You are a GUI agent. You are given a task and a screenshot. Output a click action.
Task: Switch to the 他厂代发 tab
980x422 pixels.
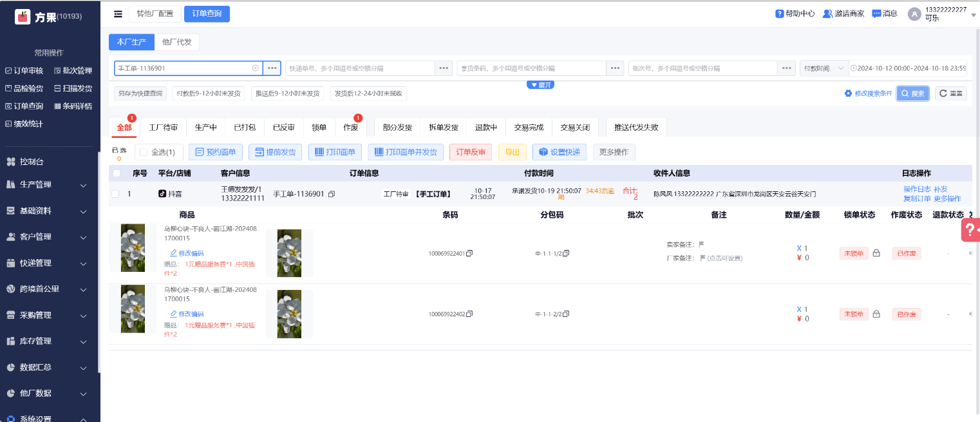click(x=176, y=42)
